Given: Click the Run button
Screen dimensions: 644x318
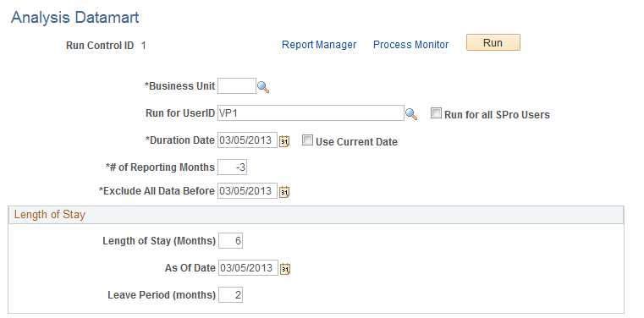Looking at the screenshot, I should 493,42.
